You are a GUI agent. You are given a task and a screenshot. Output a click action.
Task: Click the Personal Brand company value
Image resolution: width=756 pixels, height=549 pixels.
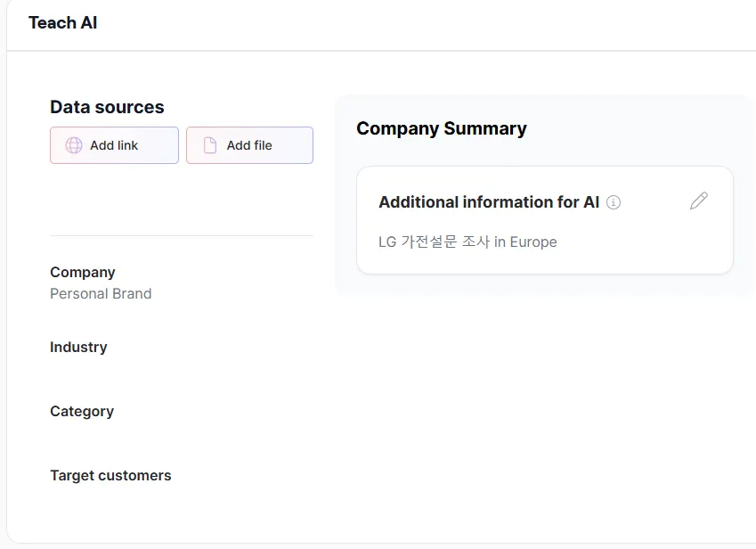101,293
